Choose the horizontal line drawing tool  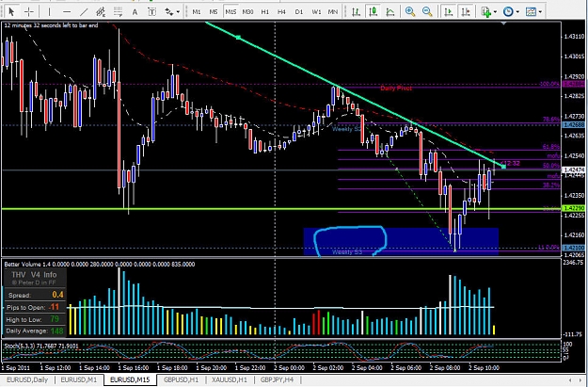[x=67, y=11]
